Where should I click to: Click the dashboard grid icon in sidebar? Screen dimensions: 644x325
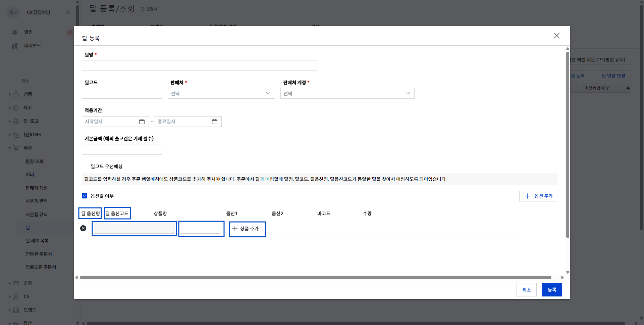(15, 46)
